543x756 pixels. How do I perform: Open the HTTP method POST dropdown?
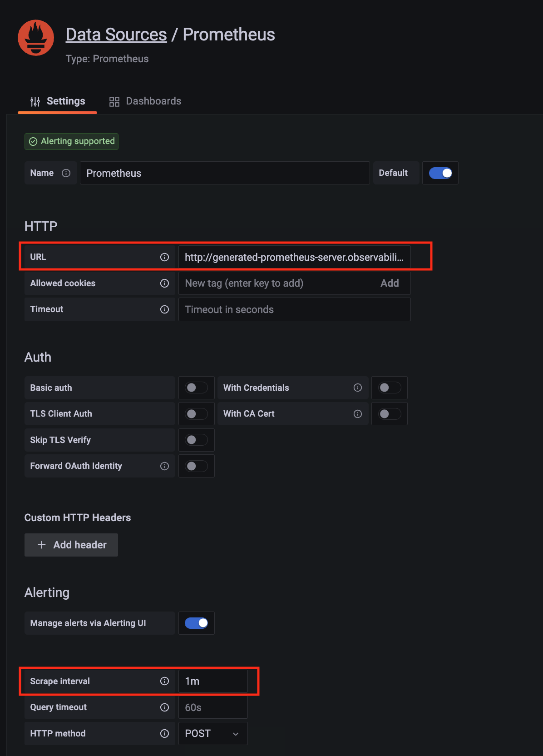click(x=212, y=734)
